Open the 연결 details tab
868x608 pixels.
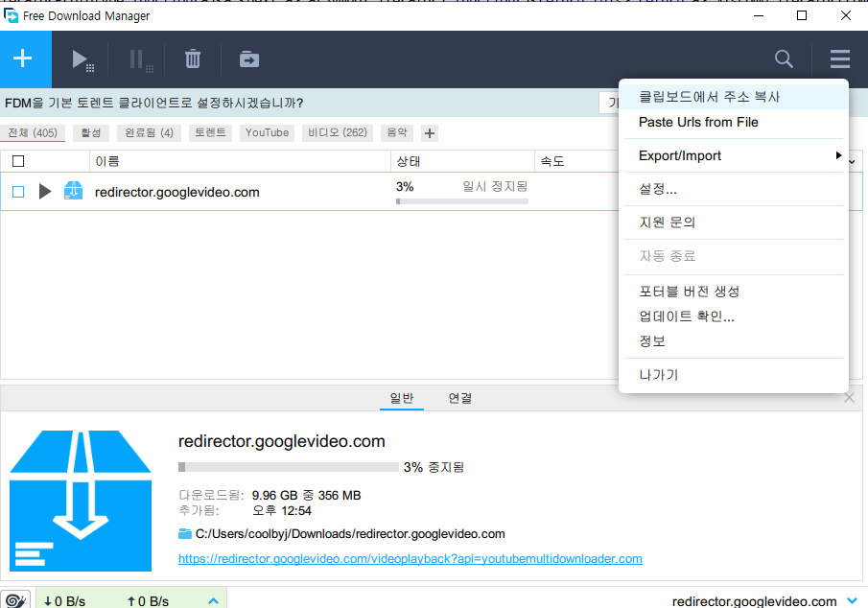[x=460, y=398]
